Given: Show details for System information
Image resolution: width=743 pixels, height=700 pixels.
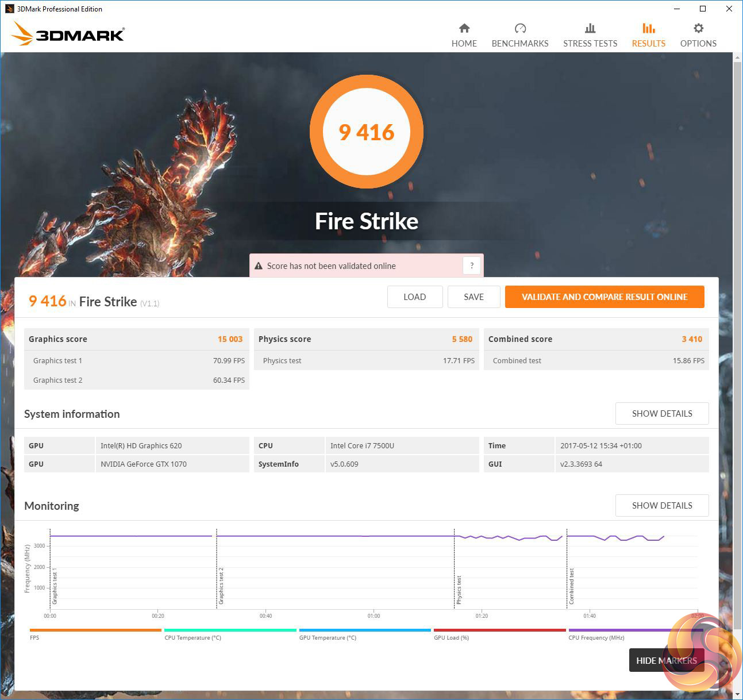Looking at the screenshot, I should point(662,414).
